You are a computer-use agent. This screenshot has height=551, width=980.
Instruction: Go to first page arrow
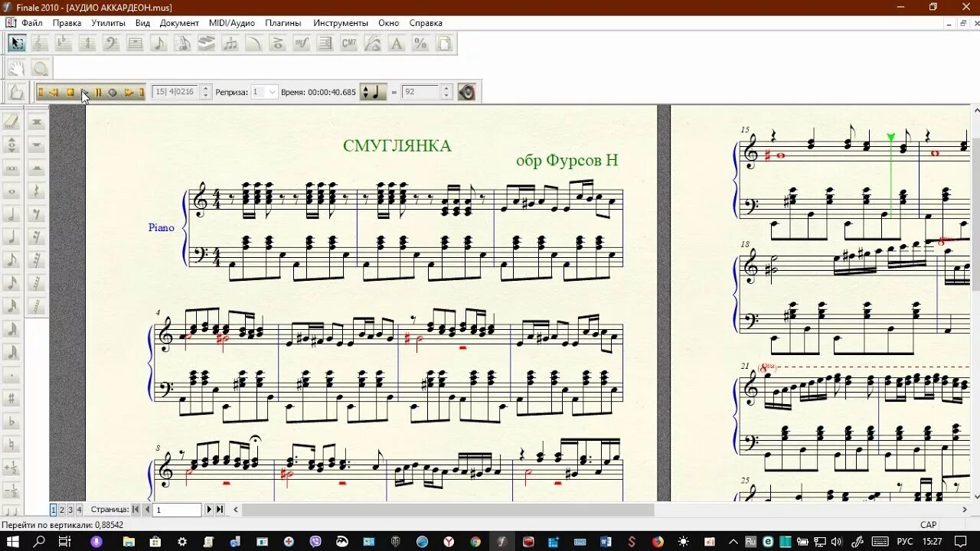point(136,510)
